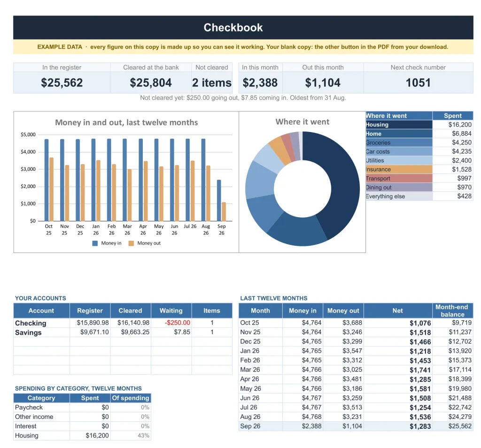Click the blue Money in legend swatch
Screen dimensions: 481x448
pos(95,243)
